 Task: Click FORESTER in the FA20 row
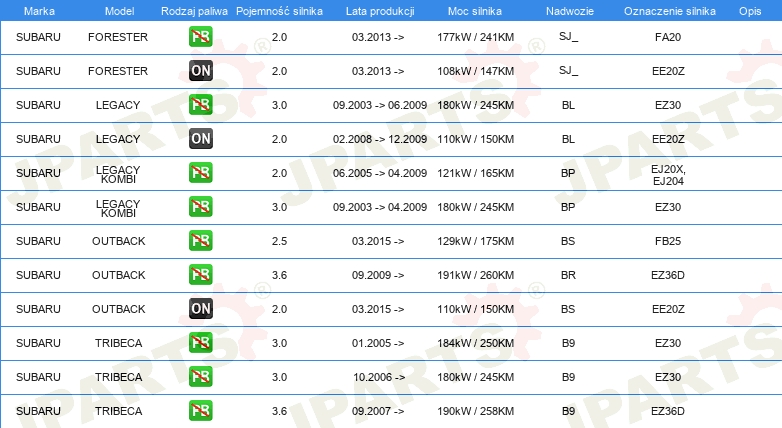pyautogui.click(x=118, y=37)
